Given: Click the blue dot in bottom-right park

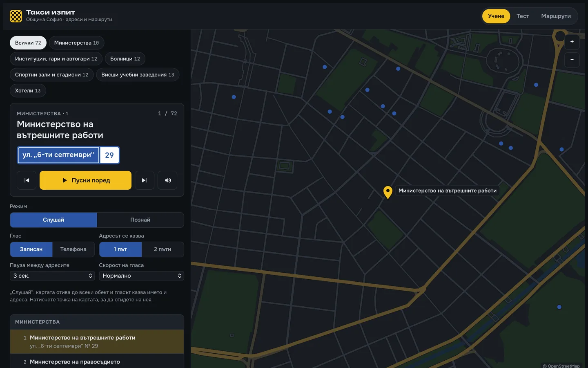Looking at the screenshot, I should (559, 307).
